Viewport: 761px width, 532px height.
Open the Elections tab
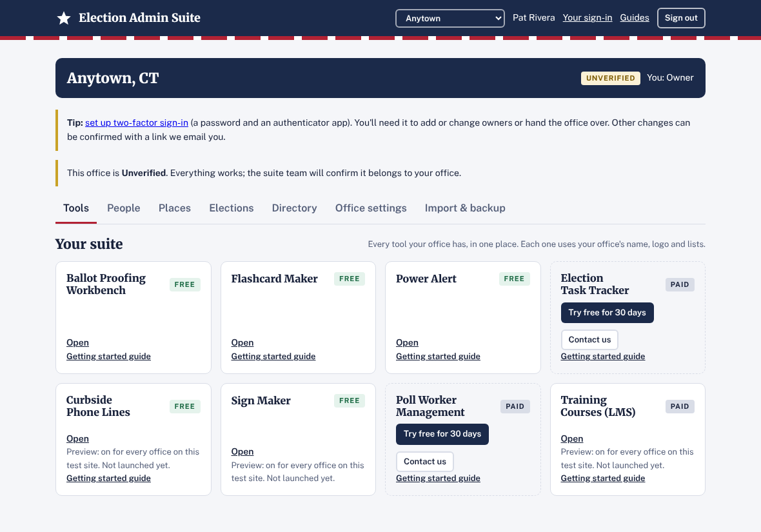pyautogui.click(x=232, y=208)
